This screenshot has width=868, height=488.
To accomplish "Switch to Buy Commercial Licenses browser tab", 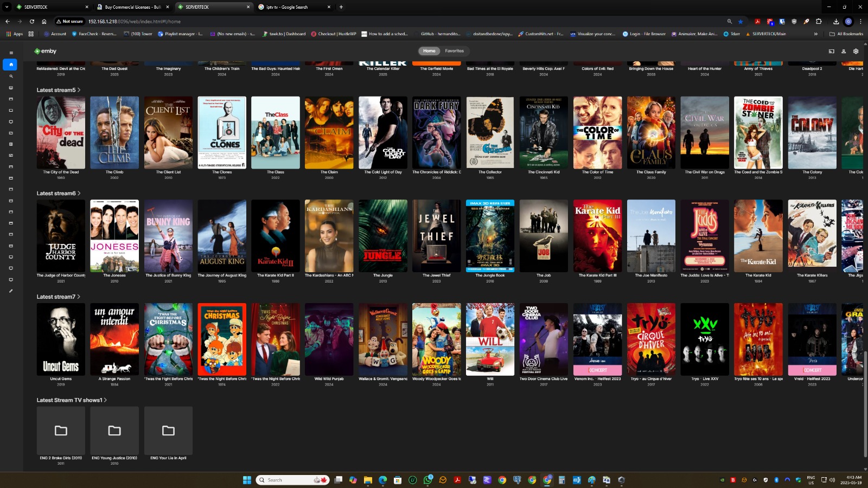I will pos(132,7).
